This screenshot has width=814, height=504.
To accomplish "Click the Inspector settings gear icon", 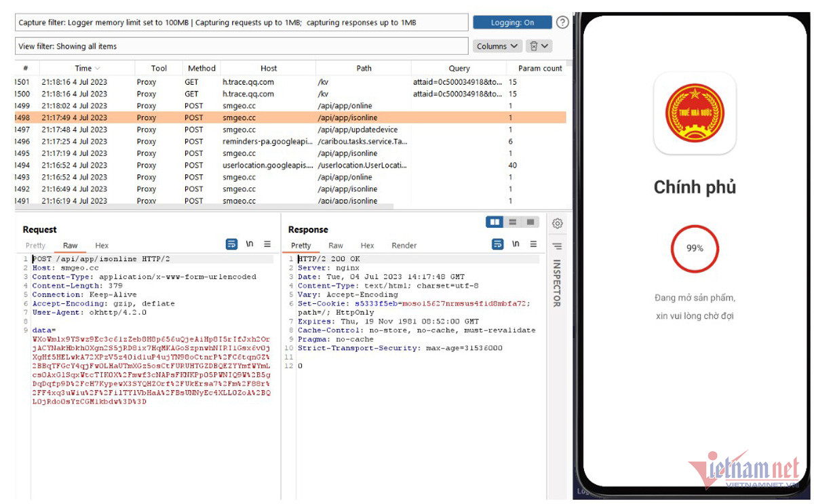I will tap(557, 223).
